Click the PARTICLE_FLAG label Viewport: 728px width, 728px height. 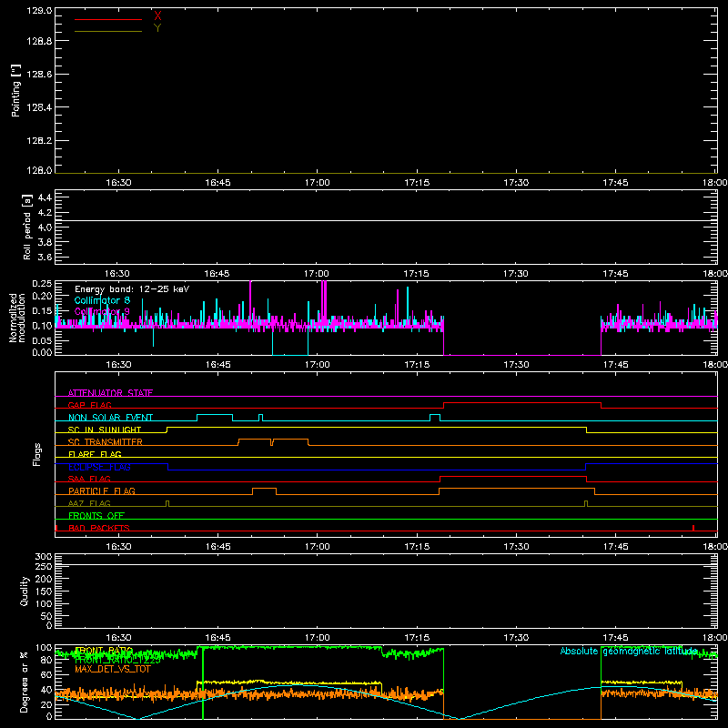102,490
